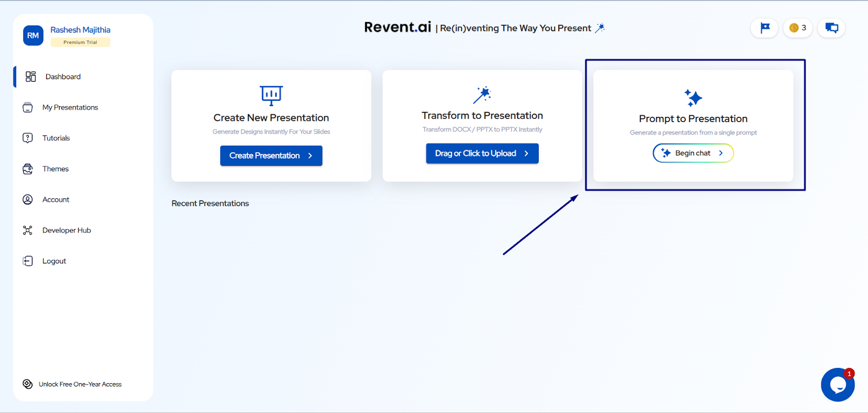Start a prompt with Begin chat
The width and height of the screenshot is (868, 413).
693,153
